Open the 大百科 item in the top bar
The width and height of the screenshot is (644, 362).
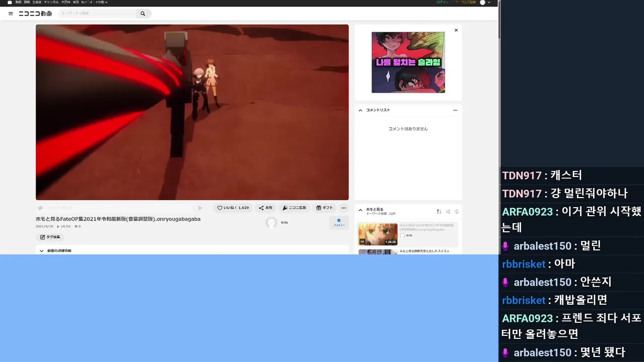click(x=66, y=3)
